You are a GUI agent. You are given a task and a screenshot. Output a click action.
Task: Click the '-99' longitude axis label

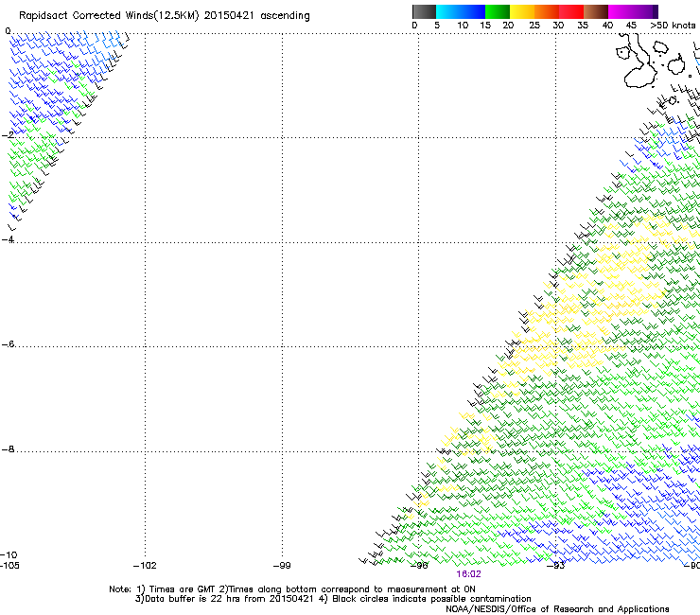click(x=282, y=566)
